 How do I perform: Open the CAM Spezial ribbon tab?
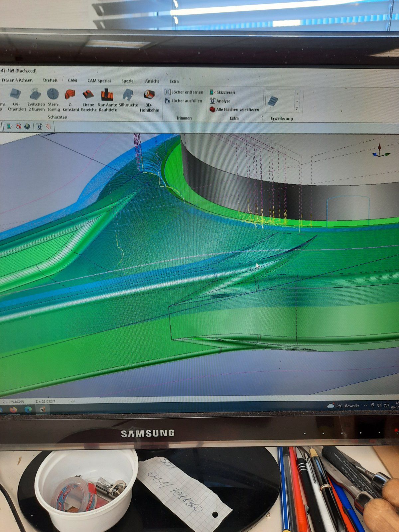coord(99,80)
